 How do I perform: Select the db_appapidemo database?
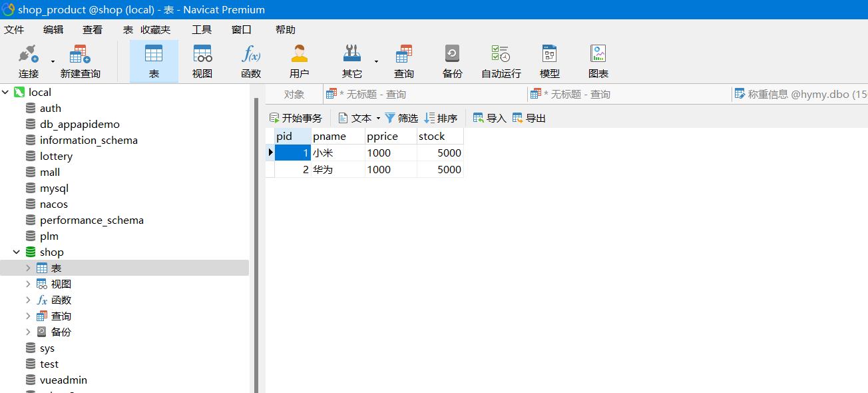pyautogui.click(x=80, y=125)
